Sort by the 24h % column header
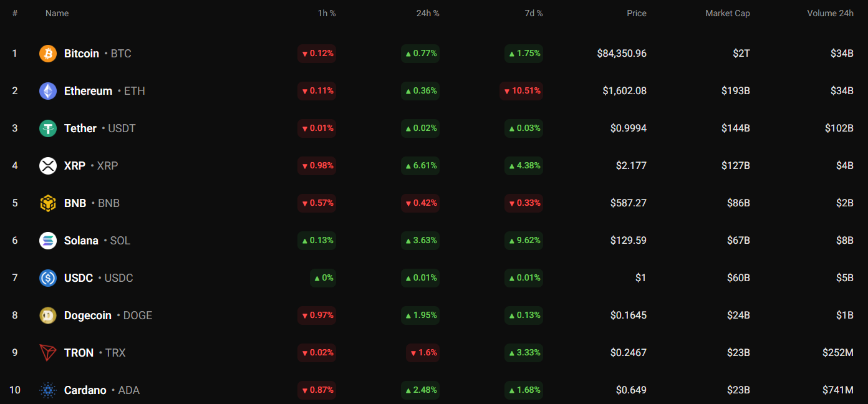This screenshot has width=868, height=404. point(428,13)
